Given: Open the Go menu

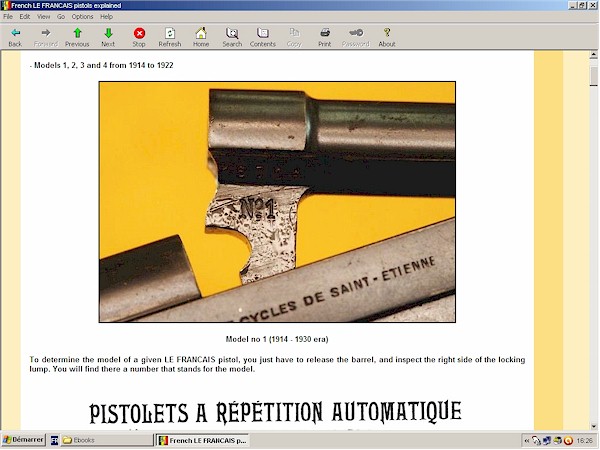Looking at the screenshot, I should (61, 16).
